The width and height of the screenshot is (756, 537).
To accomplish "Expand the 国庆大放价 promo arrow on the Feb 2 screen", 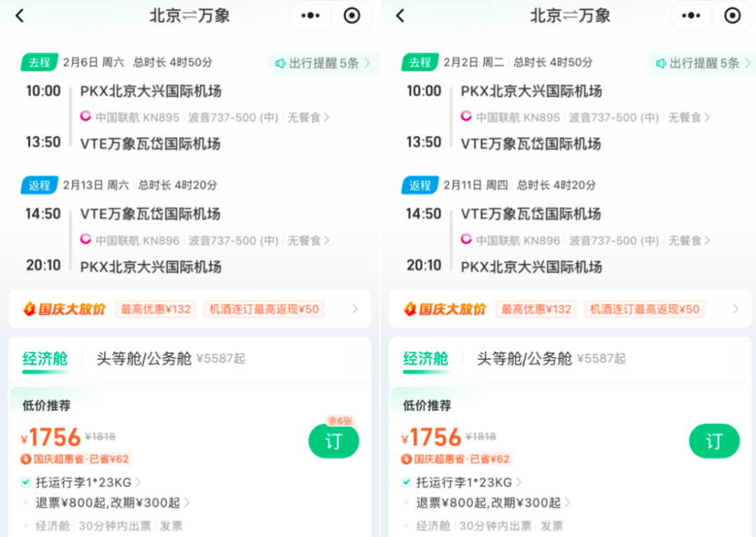I will click(736, 309).
